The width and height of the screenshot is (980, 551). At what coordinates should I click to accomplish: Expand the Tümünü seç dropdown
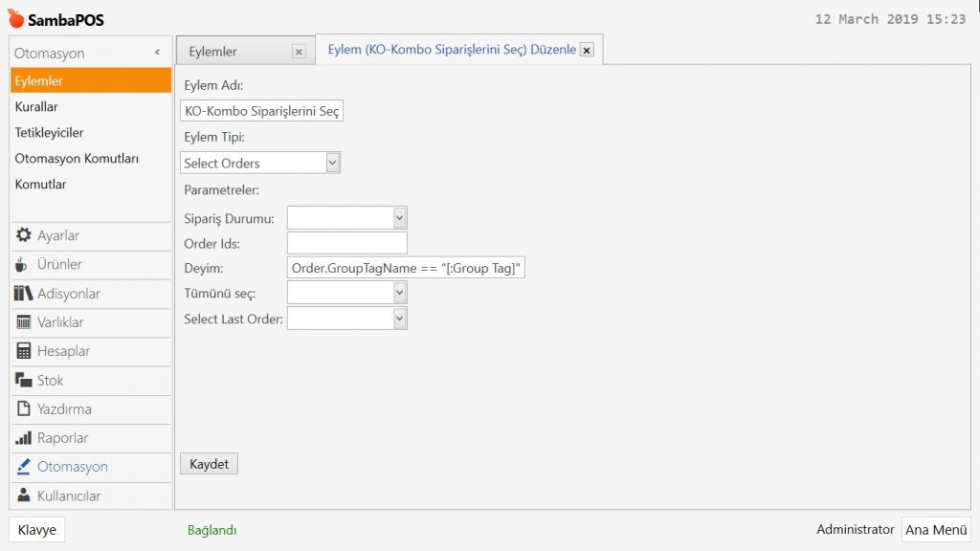pyautogui.click(x=399, y=293)
